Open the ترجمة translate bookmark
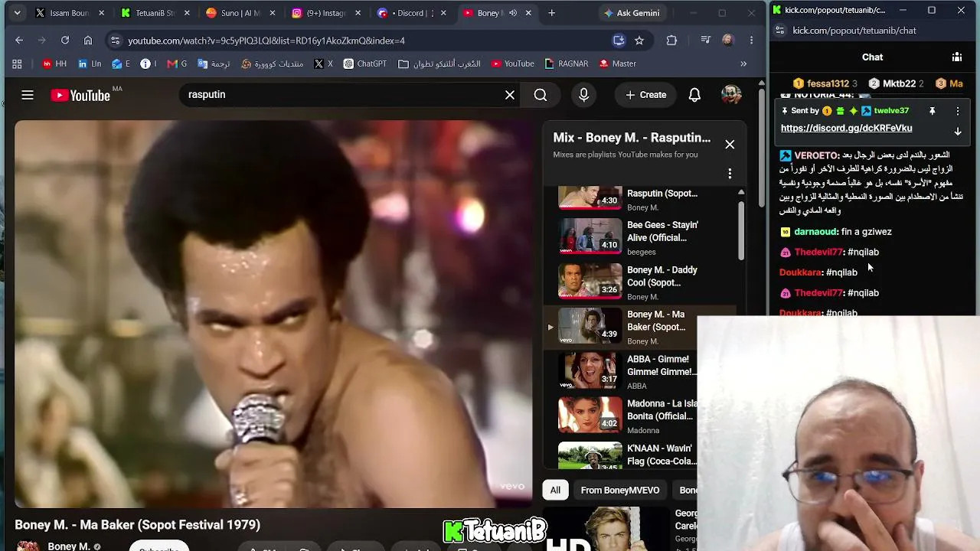Image resolution: width=980 pixels, height=551 pixels. tap(214, 64)
